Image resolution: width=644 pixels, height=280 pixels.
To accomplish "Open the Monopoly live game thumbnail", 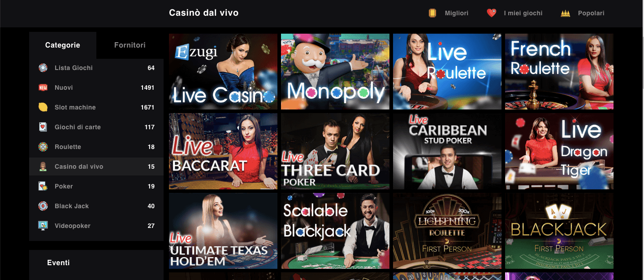I will click(335, 71).
